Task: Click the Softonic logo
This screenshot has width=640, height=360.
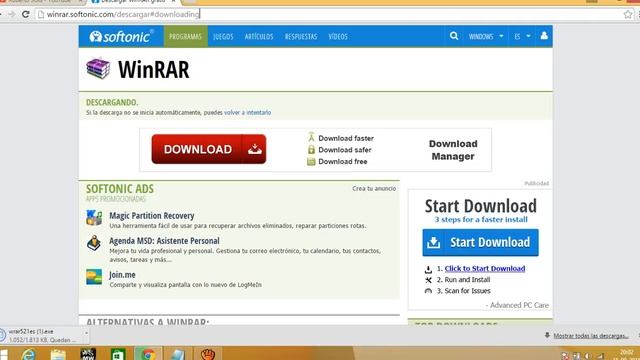Action: click(122, 36)
